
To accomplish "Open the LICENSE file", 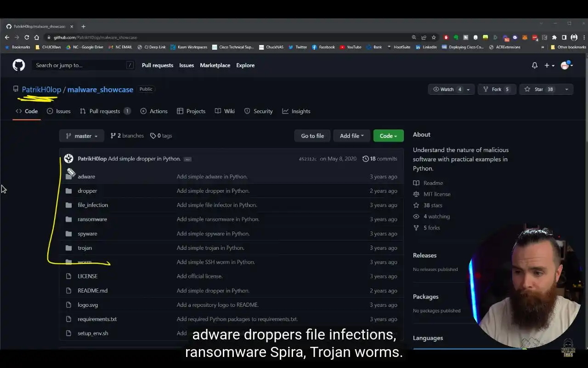I will pos(88,276).
